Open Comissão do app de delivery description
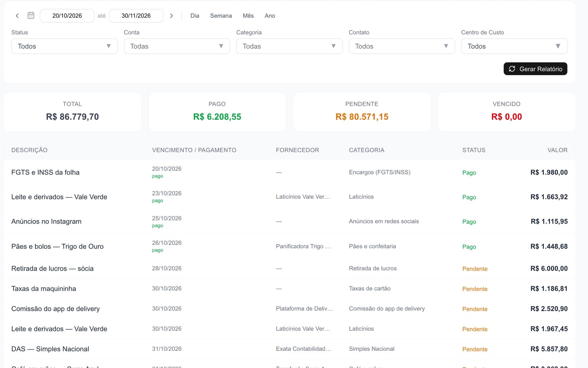 click(56, 309)
